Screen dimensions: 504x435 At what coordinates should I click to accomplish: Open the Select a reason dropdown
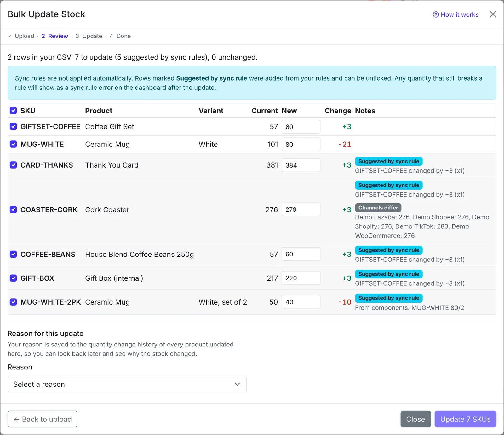(127, 384)
